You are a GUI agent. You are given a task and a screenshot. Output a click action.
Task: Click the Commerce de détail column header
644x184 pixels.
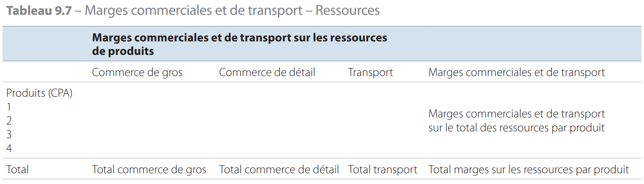pos(267,72)
